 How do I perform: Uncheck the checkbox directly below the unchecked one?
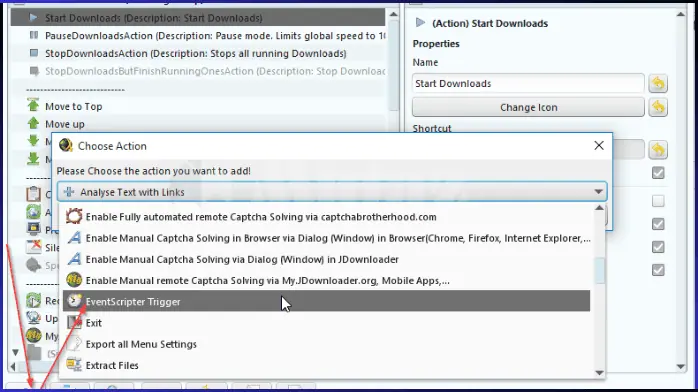pyautogui.click(x=658, y=224)
